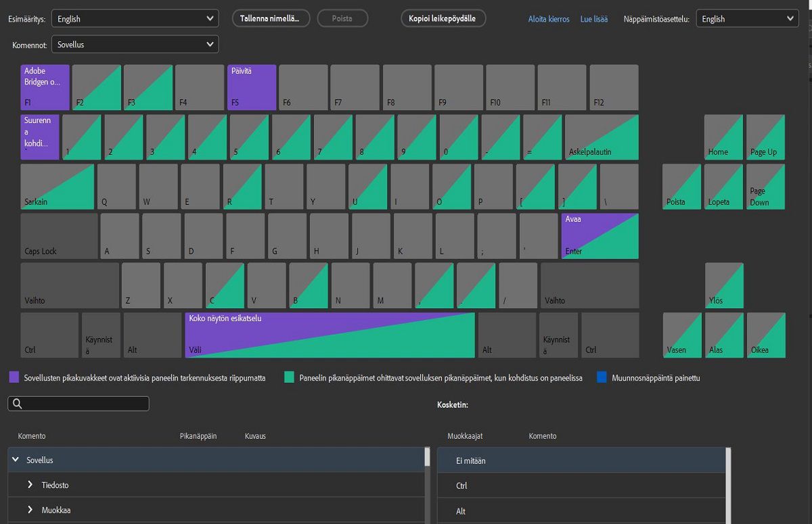The image size is (812, 524).
Task: Select the Q key
Action: 116,187
